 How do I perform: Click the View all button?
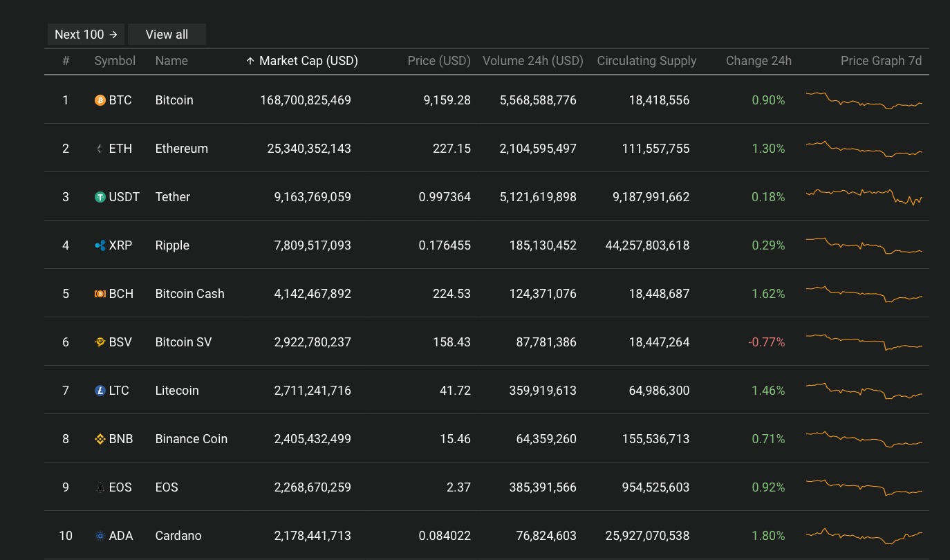point(167,35)
